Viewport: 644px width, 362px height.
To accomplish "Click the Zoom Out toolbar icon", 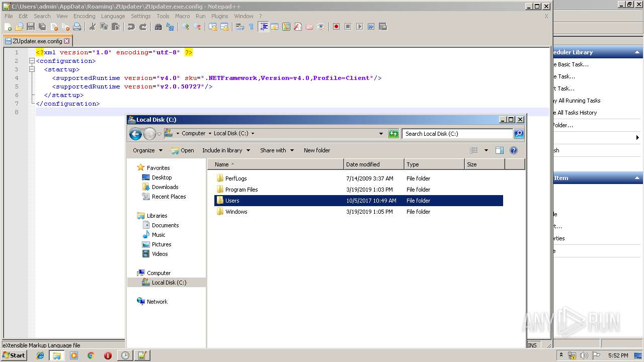I will click(197, 27).
